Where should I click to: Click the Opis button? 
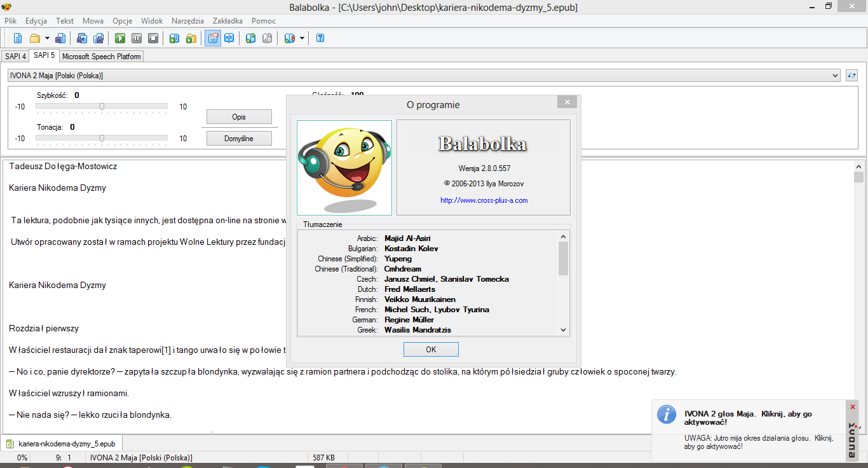coord(239,117)
